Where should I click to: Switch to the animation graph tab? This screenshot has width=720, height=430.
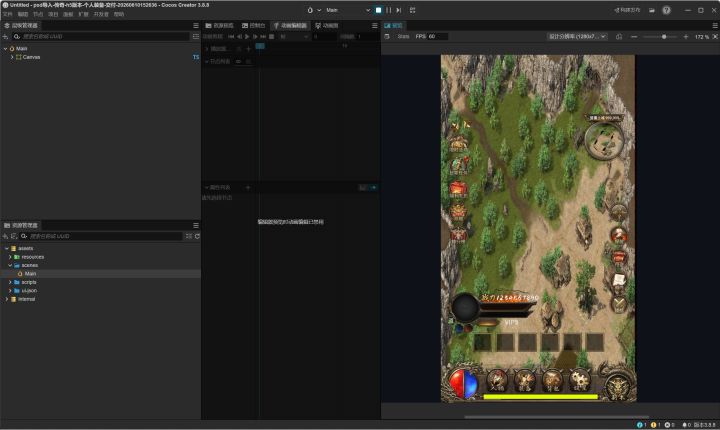tap(326, 25)
